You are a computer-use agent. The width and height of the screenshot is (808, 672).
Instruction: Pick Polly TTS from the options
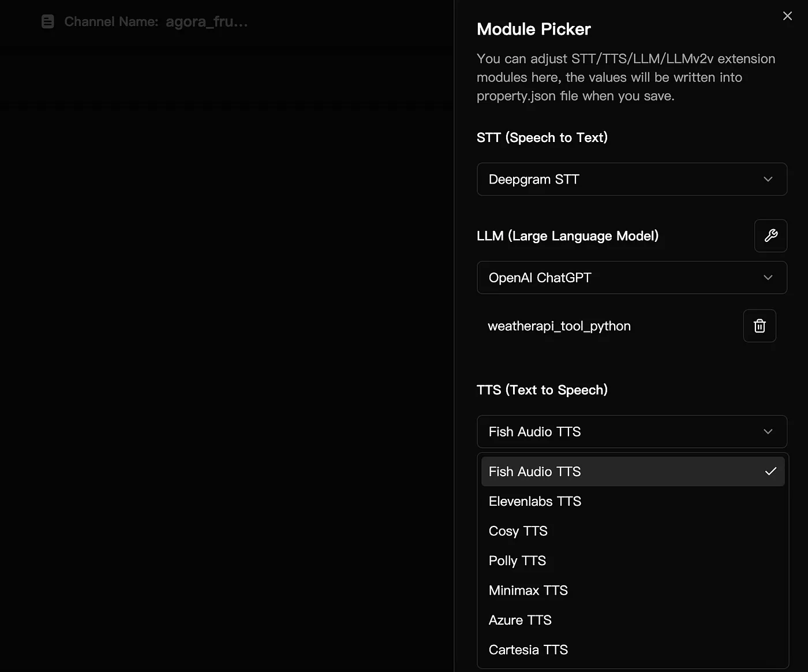click(517, 561)
